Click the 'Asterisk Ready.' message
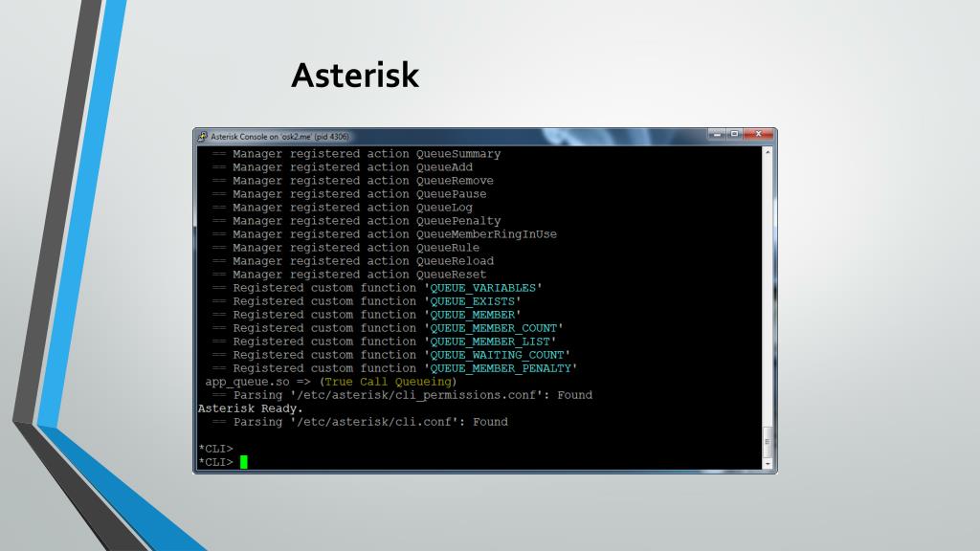 250,408
